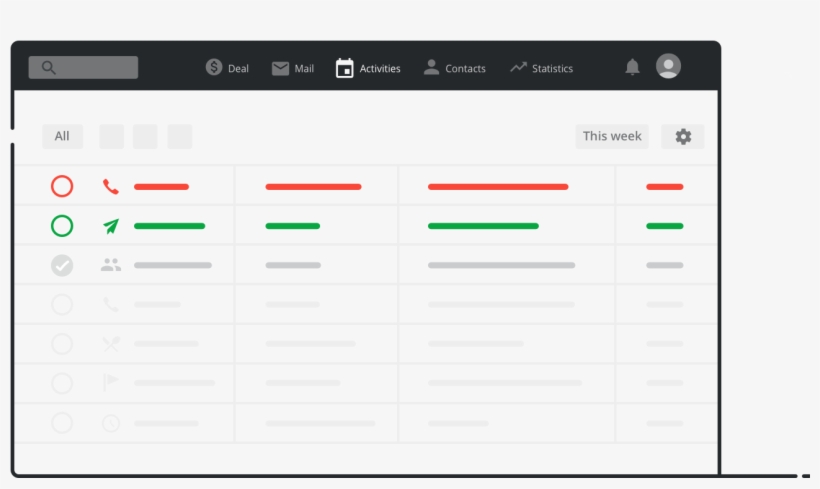
Task: Click the Deal dollar coin icon
Action: tap(214, 67)
